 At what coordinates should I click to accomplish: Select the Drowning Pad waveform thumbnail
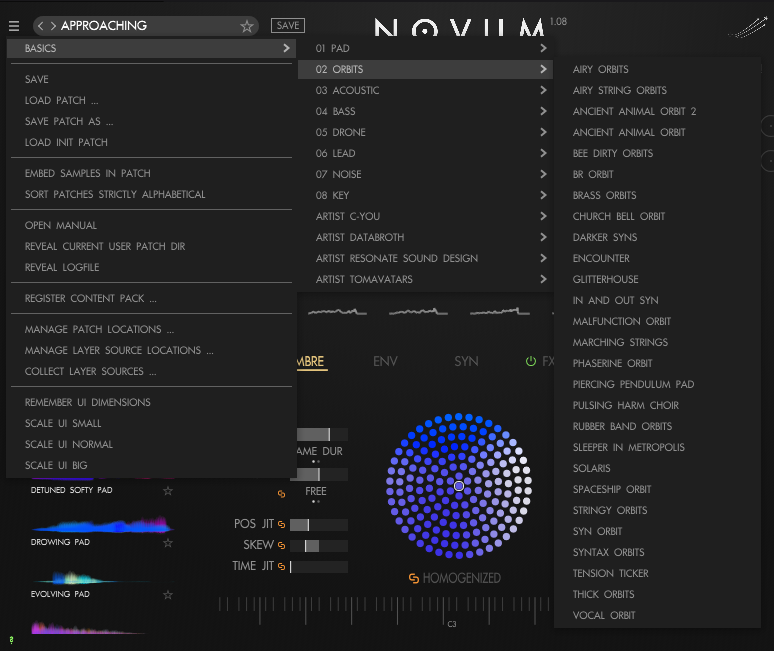[x=101, y=526]
